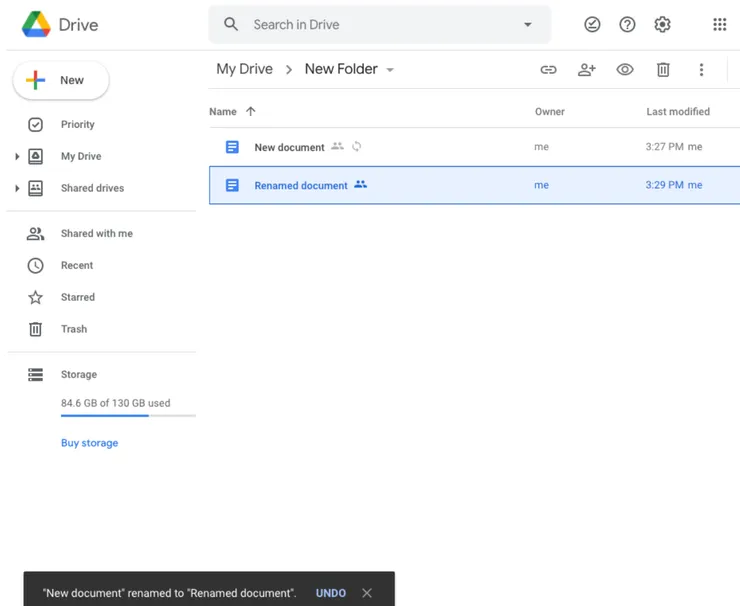
Task: Go to Starred in the sidebar
Action: [77, 298]
